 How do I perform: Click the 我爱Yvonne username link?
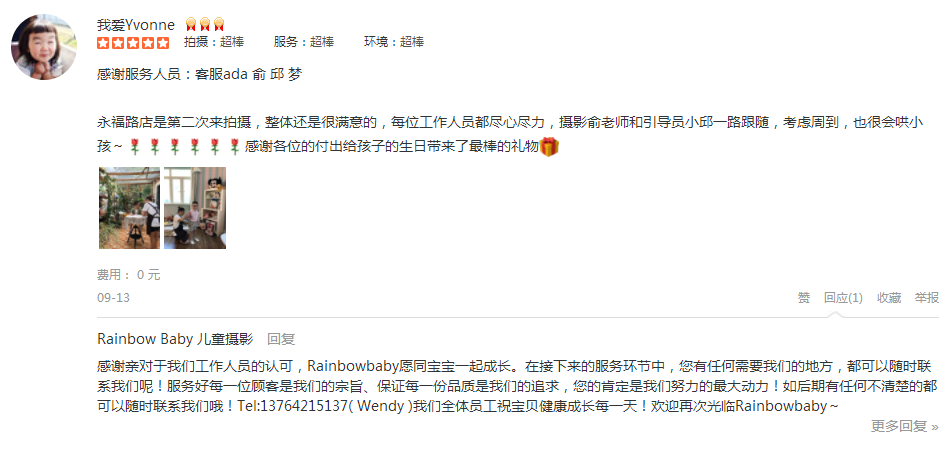pos(136,25)
